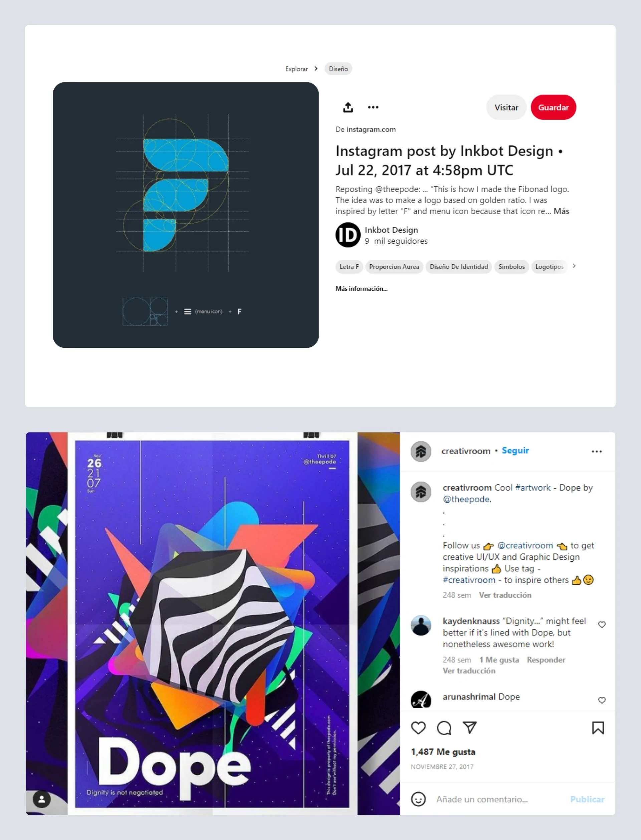
Task: Like the Instagram post with the heart icon
Action: point(418,728)
